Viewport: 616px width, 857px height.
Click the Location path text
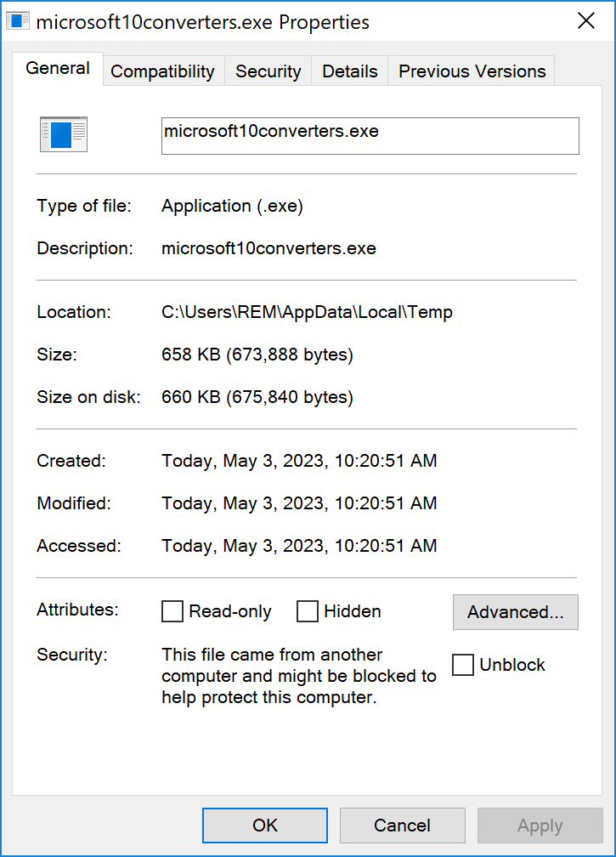pyautogui.click(x=307, y=312)
